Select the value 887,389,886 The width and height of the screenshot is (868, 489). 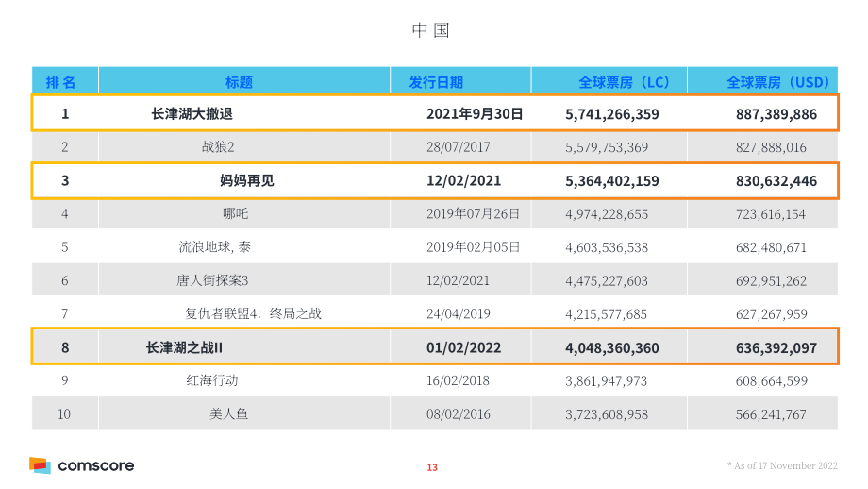coord(776,114)
